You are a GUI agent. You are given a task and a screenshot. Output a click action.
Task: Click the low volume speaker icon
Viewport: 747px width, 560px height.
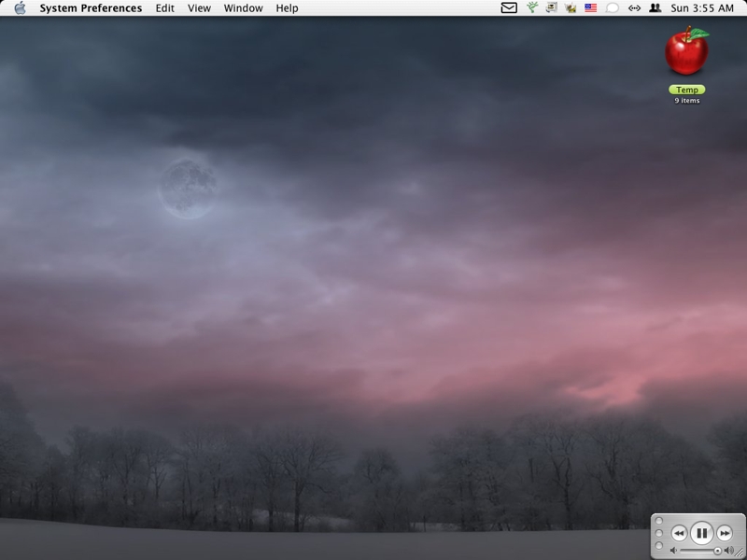point(673,551)
